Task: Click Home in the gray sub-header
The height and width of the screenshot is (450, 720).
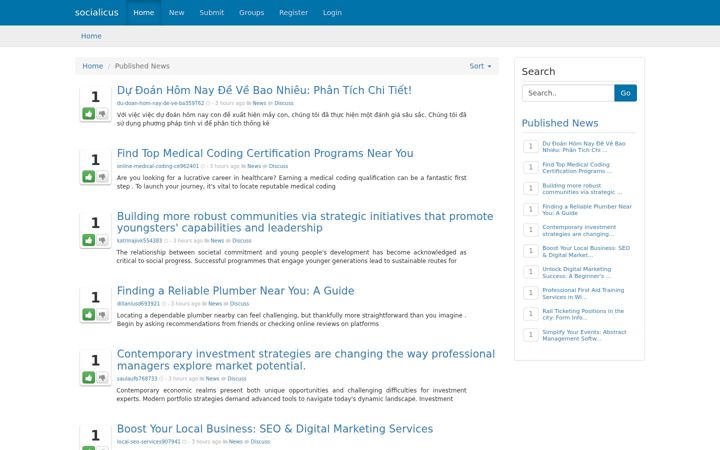Action: click(x=91, y=36)
